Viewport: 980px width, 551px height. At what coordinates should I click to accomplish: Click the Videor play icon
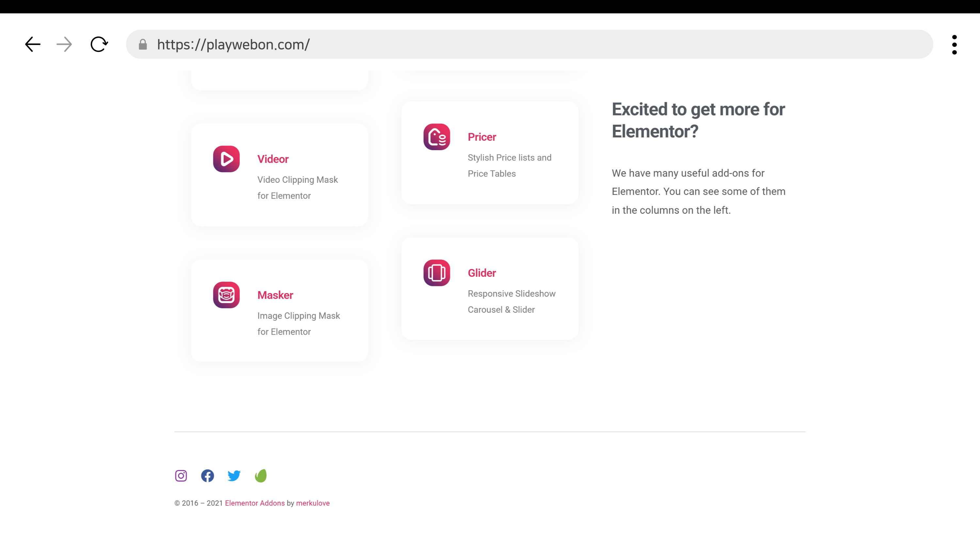tap(226, 159)
